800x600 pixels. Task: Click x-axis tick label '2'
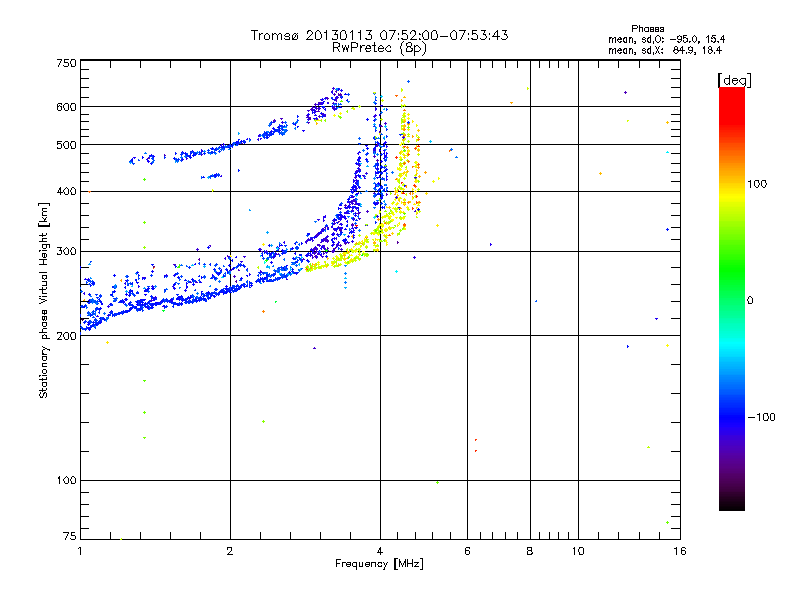point(230,551)
